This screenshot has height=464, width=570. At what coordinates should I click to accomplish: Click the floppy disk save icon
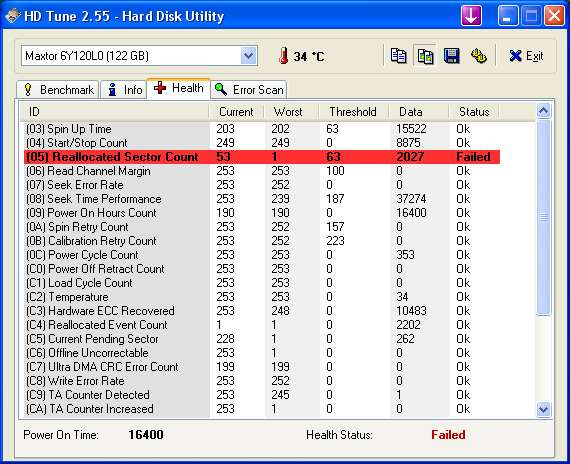pos(451,56)
